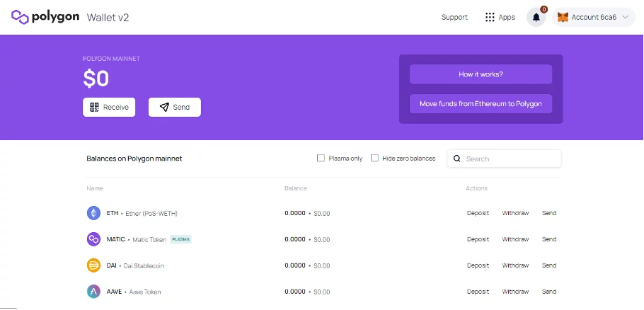Withdraw ETH
The image size is (644, 310).
pos(515,213)
